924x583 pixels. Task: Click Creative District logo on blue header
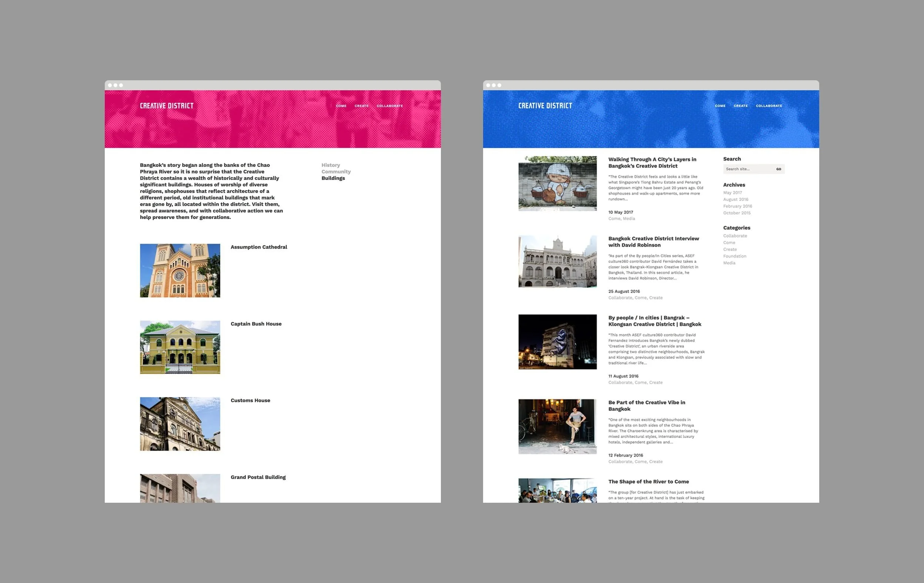point(545,105)
